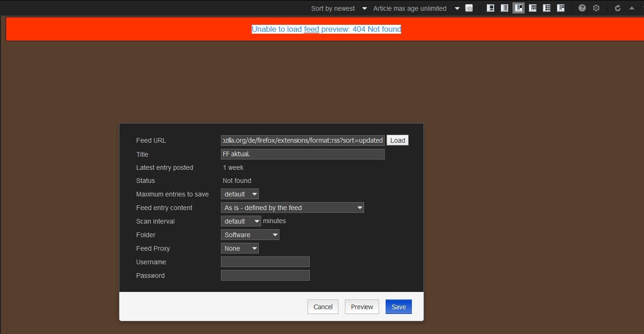The width and height of the screenshot is (644, 334).
Task: Switch to the grid tiles layout icon
Action: [533, 8]
